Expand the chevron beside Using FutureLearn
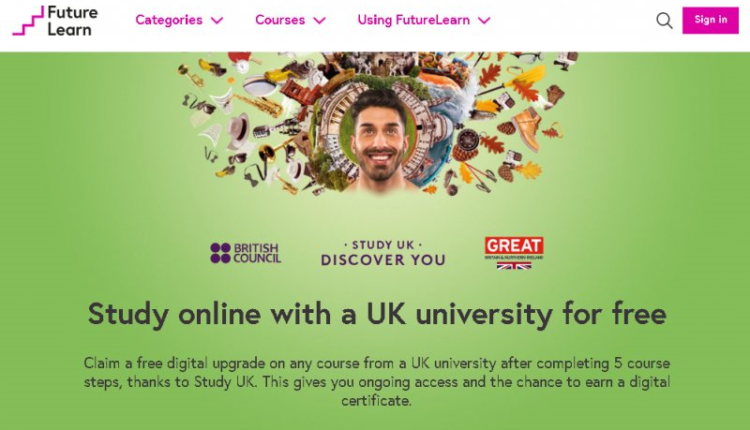Screen dimensions: 750x430 click(x=485, y=21)
